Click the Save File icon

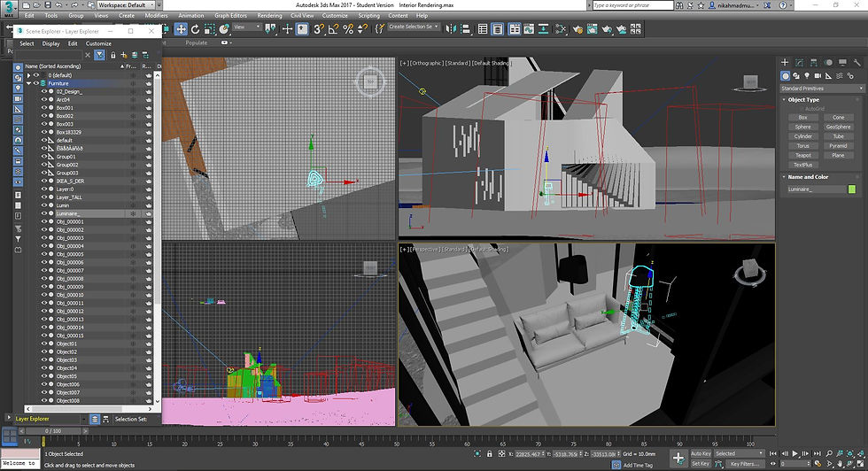[48, 5]
